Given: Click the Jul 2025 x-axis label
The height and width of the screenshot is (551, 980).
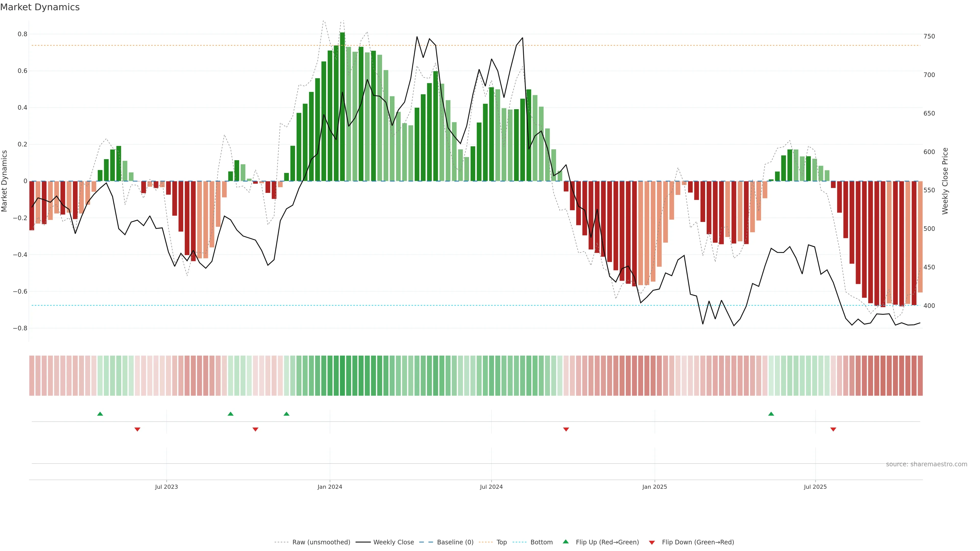Looking at the screenshot, I should coord(815,487).
